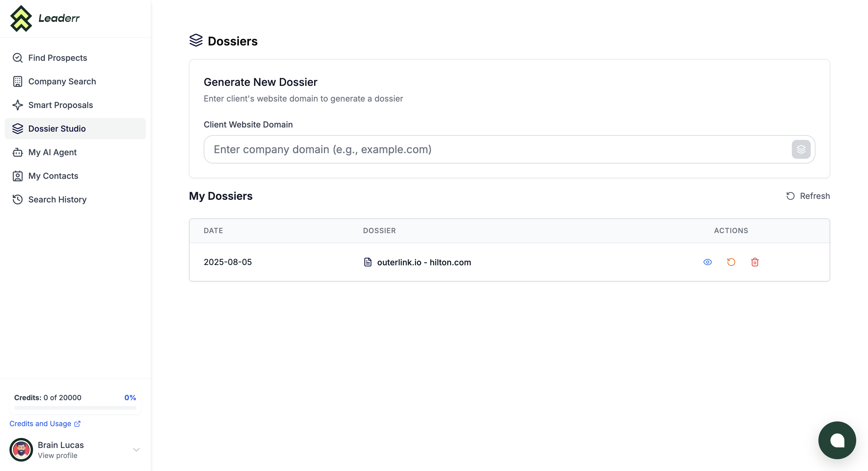This screenshot has height=471, width=868.
Task: Select the Find Prospects sidebar icon
Action: (x=17, y=58)
